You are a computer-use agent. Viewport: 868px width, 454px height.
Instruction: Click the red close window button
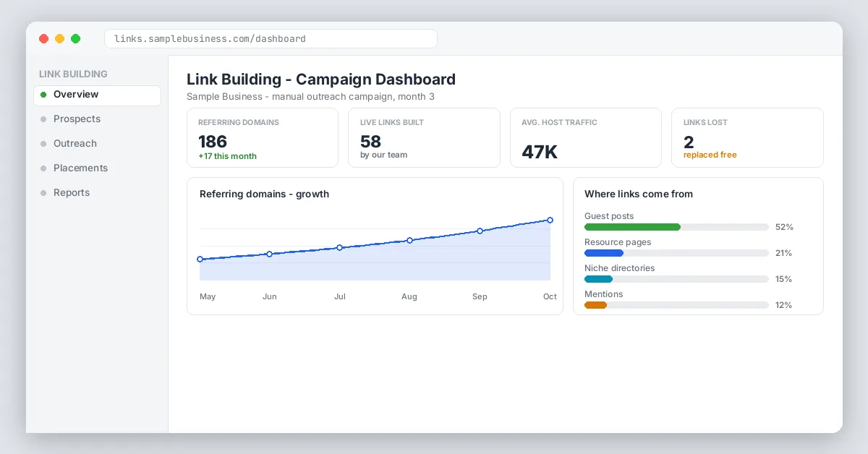click(x=43, y=39)
